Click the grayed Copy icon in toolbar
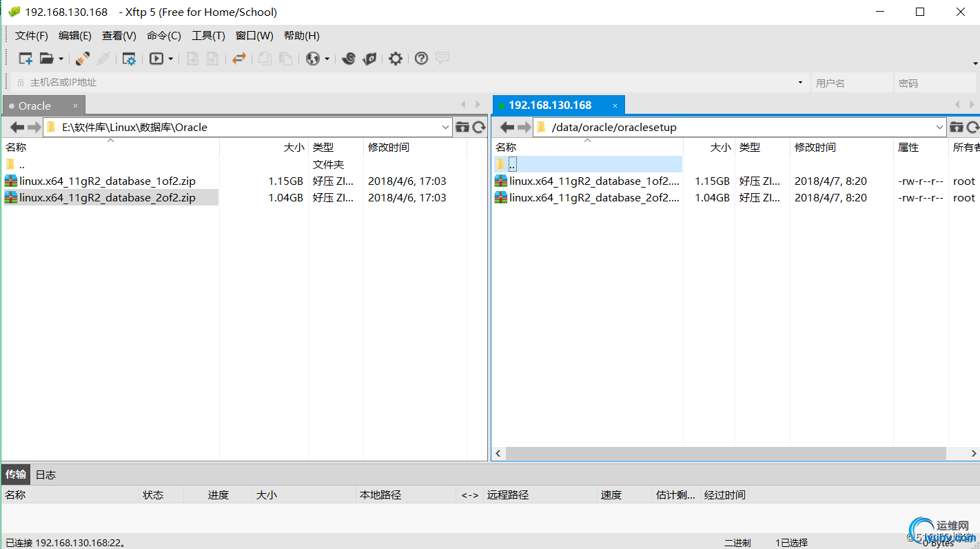980x549 pixels. pos(265,59)
